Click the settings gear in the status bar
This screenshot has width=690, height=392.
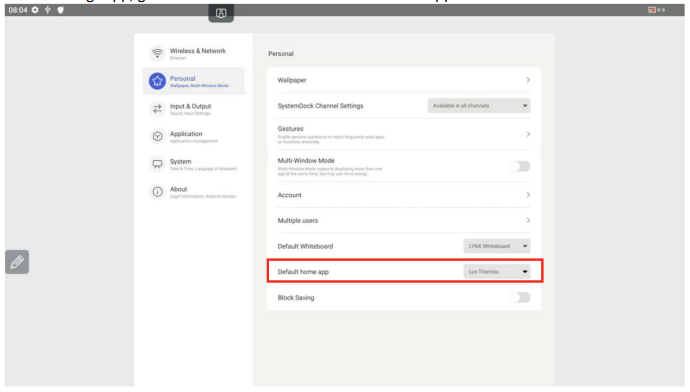pos(35,10)
